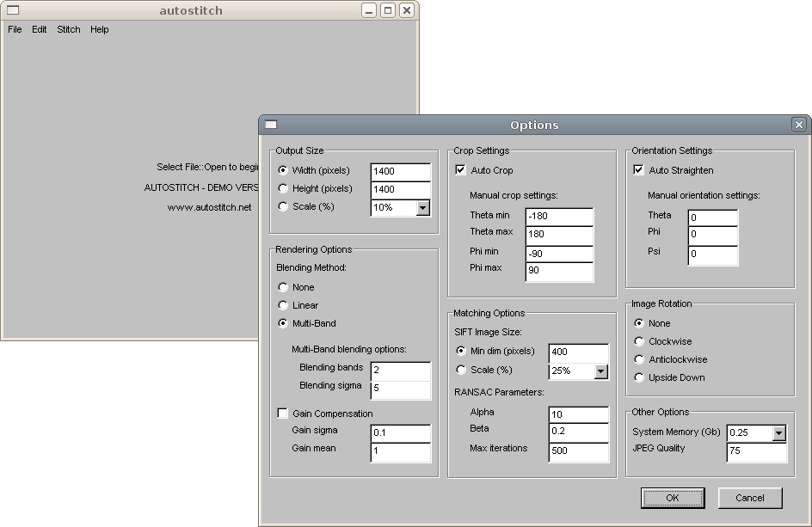Click the Blending bands field
Screen dimensions: 812x527
[x=400, y=371]
